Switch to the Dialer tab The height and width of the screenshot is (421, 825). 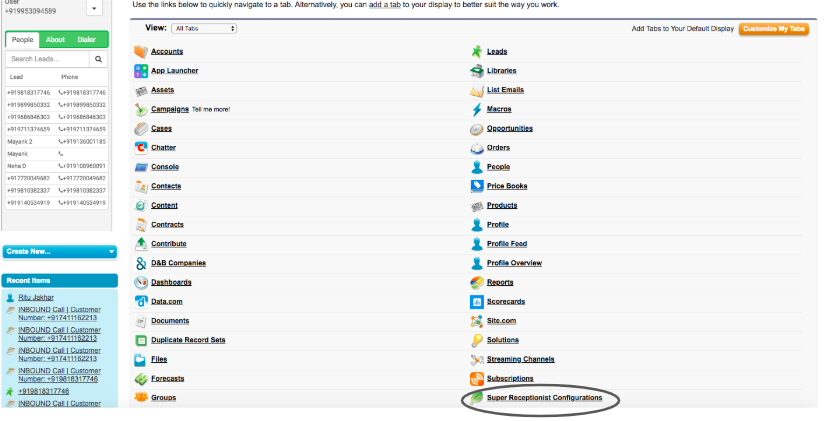[x=87, y=40]
